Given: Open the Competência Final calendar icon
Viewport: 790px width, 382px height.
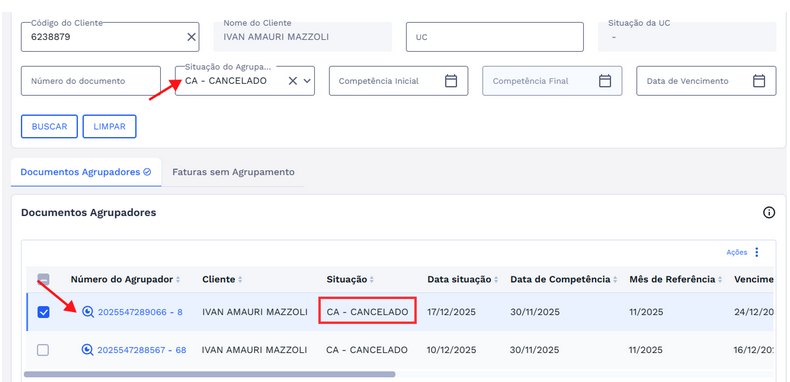Looking at the screenshot, I should 605,81.
